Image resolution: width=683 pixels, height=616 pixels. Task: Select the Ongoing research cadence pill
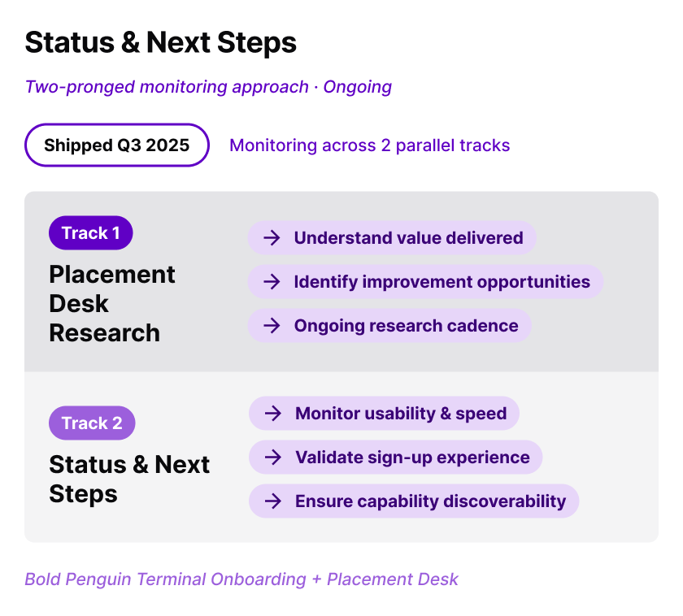click(x=389, y=326)
